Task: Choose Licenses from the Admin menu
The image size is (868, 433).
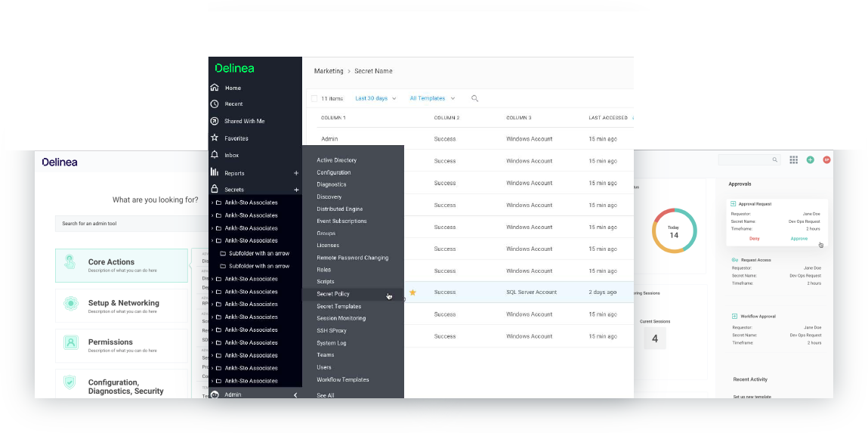Action: pos(329,246)
